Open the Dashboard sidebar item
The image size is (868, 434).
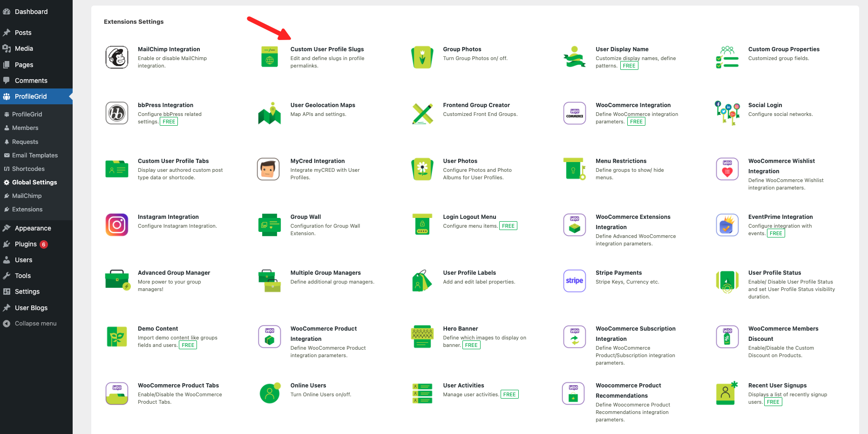31,12
